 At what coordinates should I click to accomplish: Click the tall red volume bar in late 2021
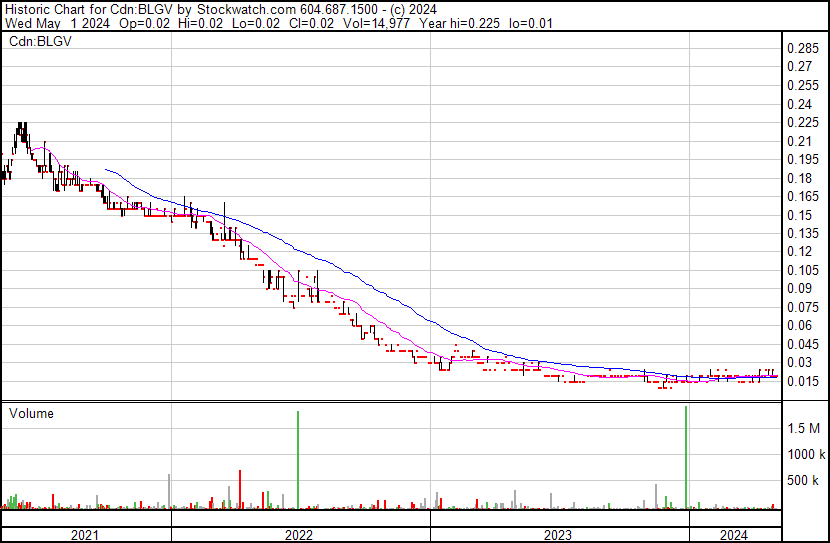coord(240,489)
